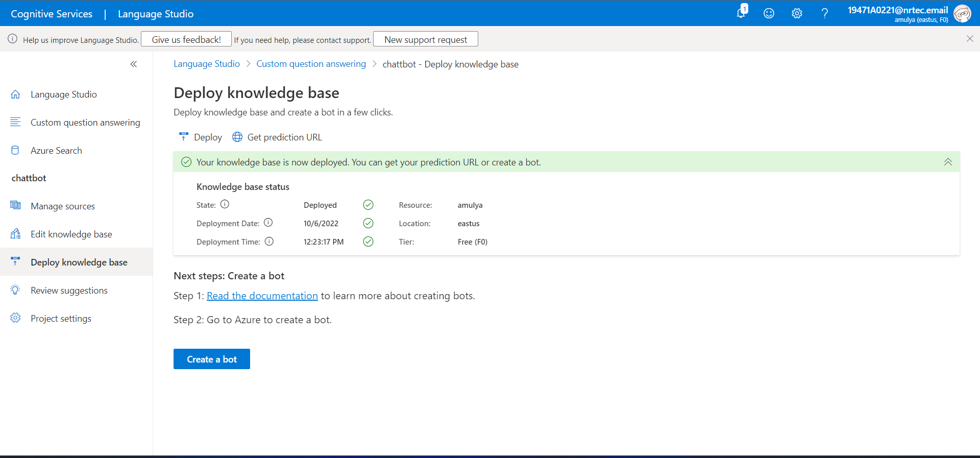The height and width of the screenshot is (458, 980).
Task: Click the Deployment Time info icon
Action: pos(269,241)
